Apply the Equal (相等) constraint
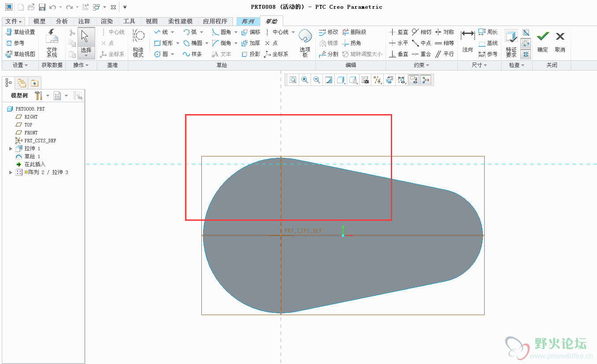The image size is (597, 364). click(x=445, y=43)
